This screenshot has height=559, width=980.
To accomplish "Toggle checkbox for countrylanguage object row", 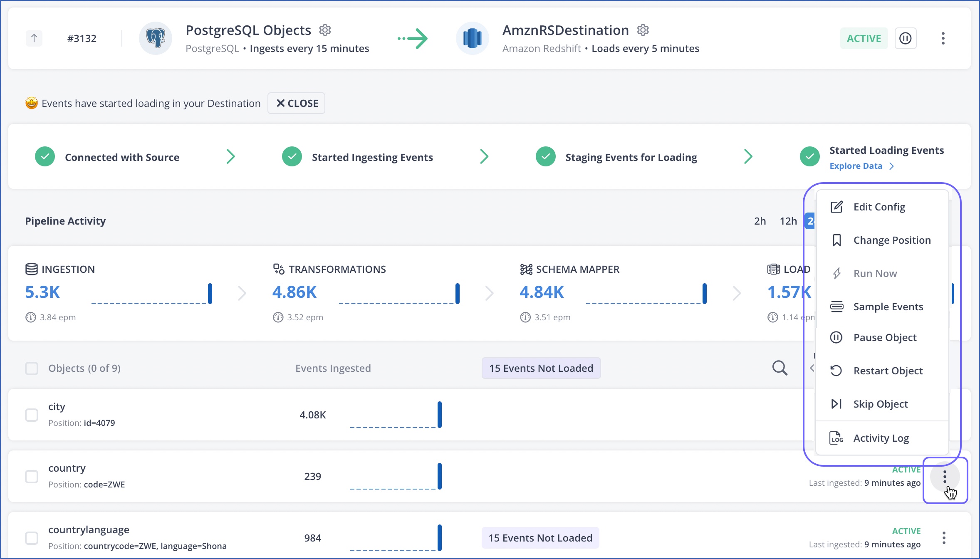I will (32, 538).
